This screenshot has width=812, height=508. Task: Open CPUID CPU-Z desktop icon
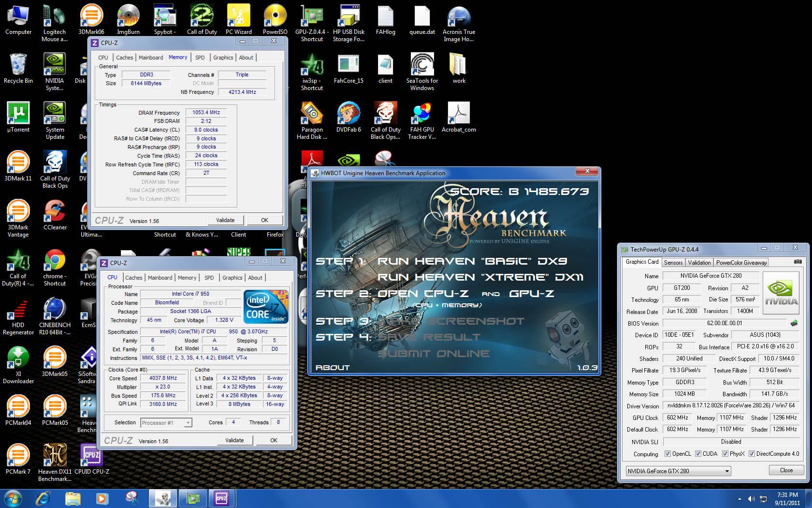[91, 459]
